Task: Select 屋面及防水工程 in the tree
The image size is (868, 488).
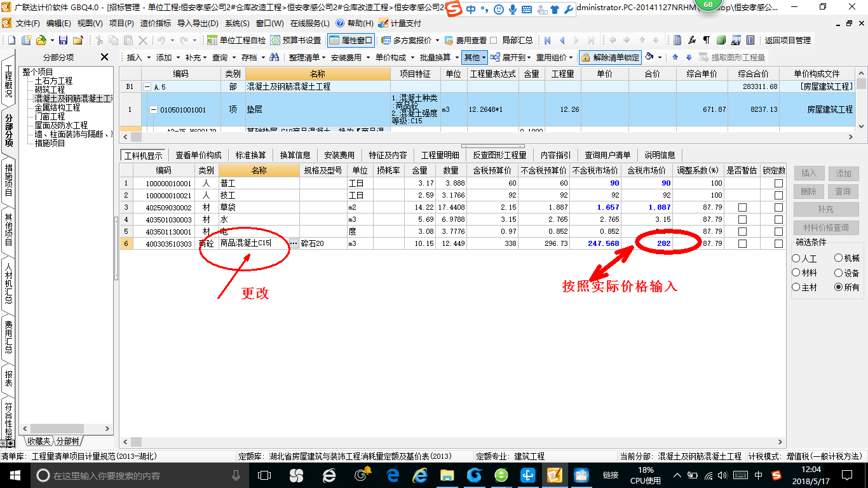Action: 61,125
